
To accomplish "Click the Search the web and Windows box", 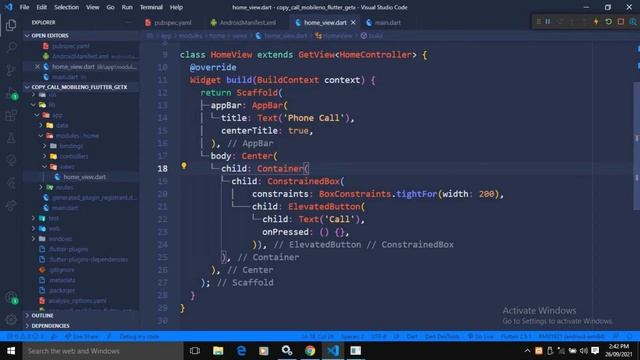I will coord(103,351).
